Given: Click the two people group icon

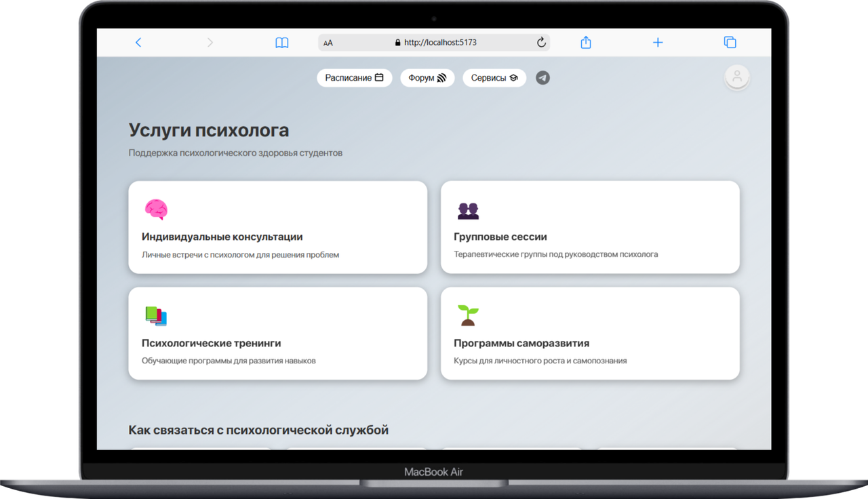Looking at the screenshot, I should tap(468, 211).
